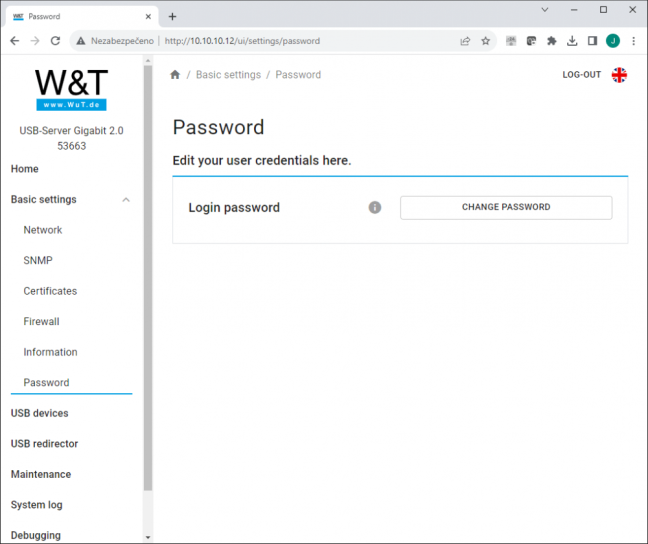Open the Network settings page

click(43, 230)
